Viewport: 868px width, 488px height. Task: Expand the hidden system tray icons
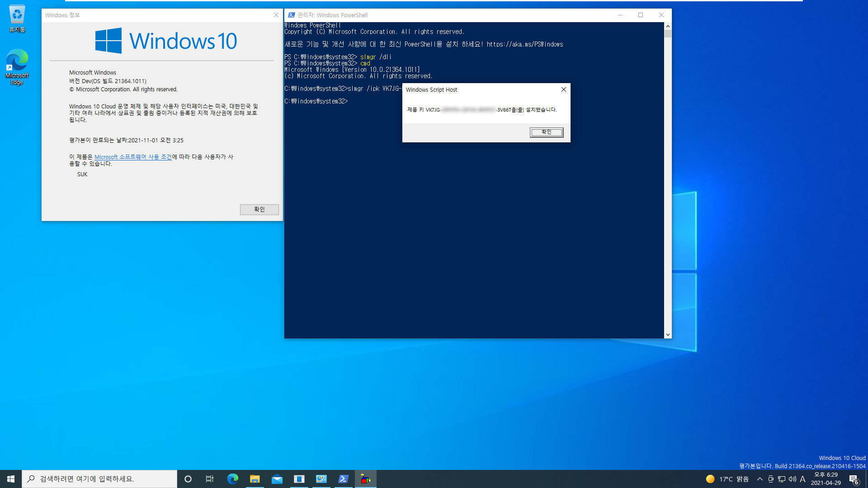click(x=760, y=479)
